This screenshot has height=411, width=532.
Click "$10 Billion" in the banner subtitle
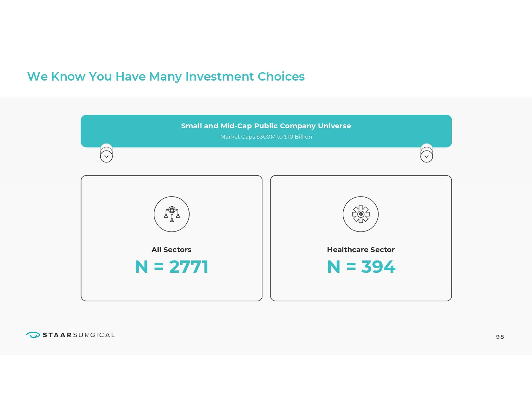coord(298,137)
